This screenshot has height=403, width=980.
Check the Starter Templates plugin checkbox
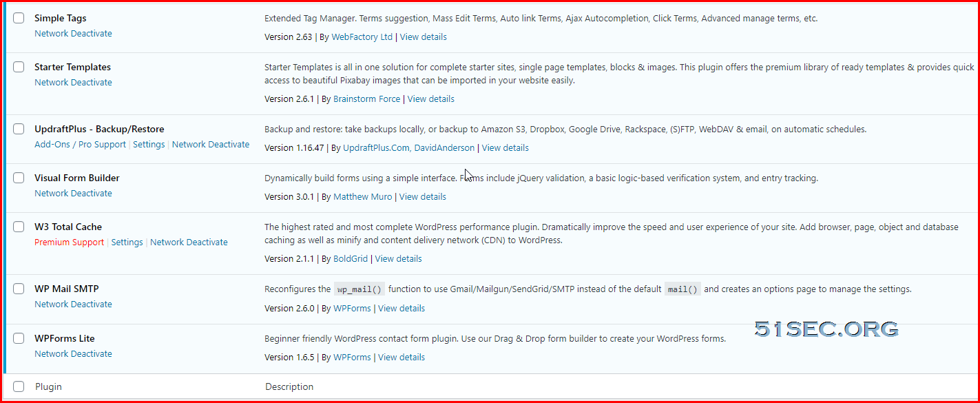click(19, 67)
